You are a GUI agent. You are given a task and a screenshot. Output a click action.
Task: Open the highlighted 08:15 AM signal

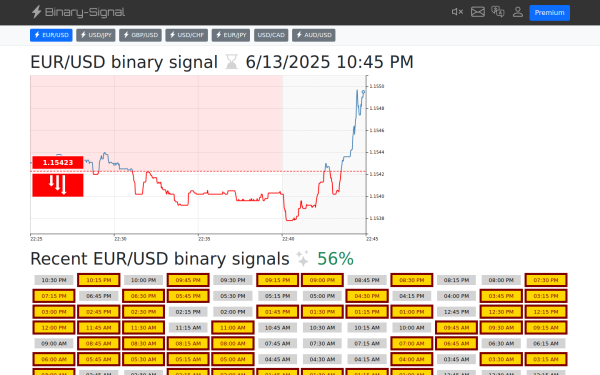[188, 344]
